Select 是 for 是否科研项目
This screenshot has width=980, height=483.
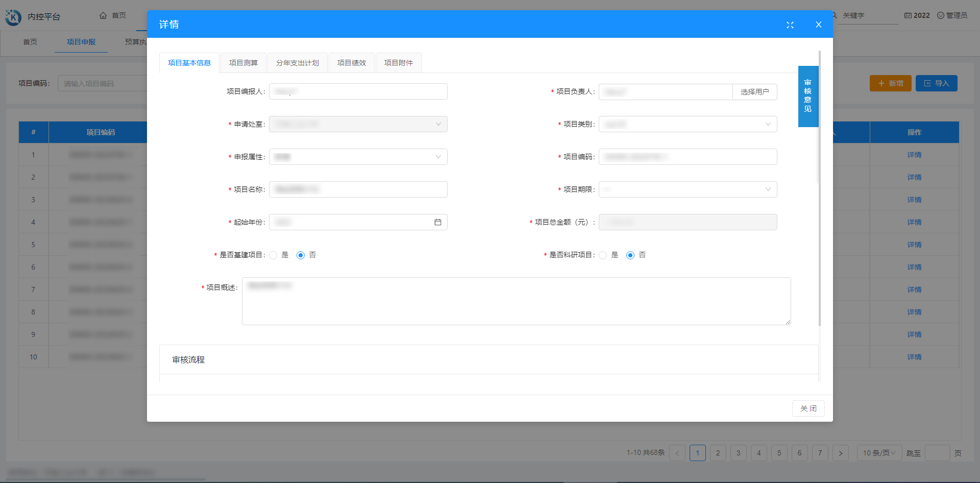[x=603, y=255]
